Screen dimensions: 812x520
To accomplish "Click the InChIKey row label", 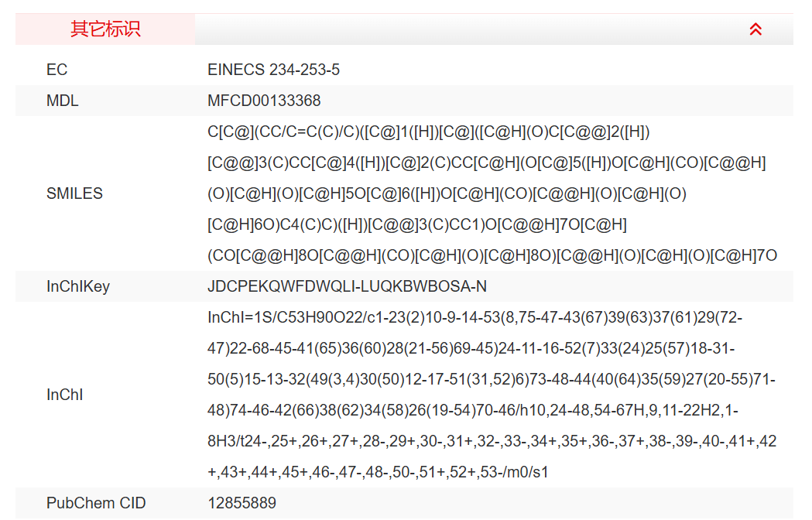I will click(78, 286).
